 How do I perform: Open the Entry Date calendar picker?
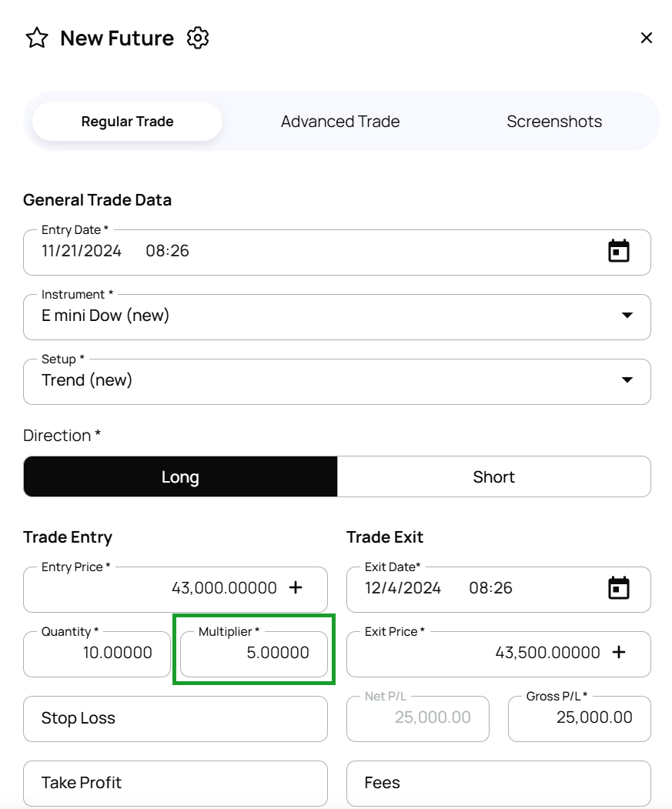point(619,251)
